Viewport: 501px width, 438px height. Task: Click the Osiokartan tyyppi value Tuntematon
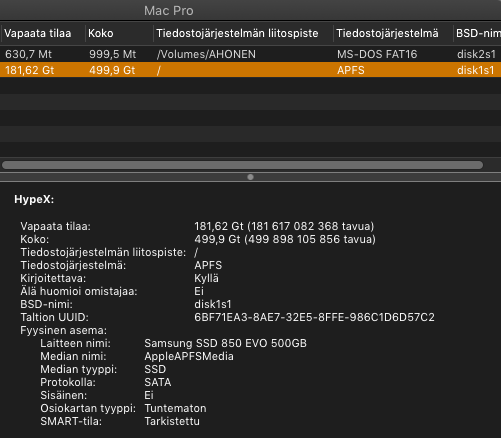click(x=175, y=408)
